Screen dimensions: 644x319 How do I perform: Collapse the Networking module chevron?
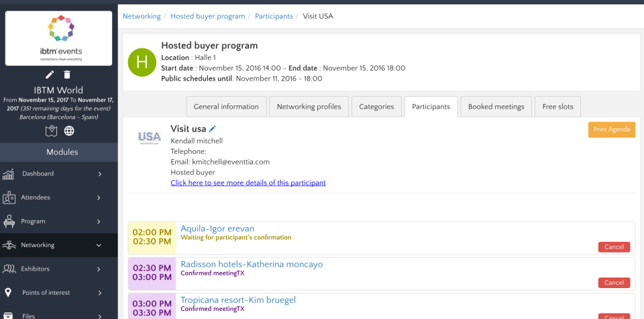click(x=99, y=245)
